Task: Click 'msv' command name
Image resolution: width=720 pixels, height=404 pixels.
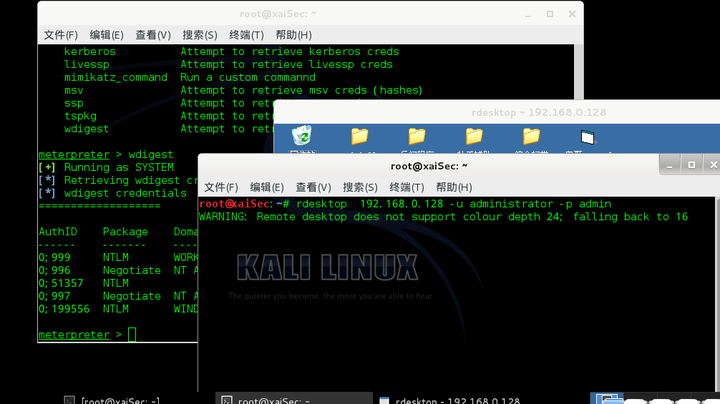Action: (x=73, y=90)
